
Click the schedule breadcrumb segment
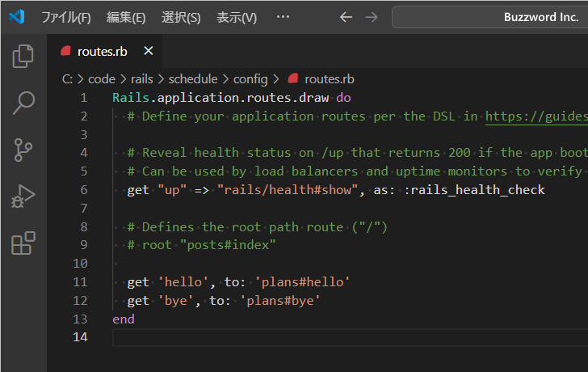[x=193, y=79]
